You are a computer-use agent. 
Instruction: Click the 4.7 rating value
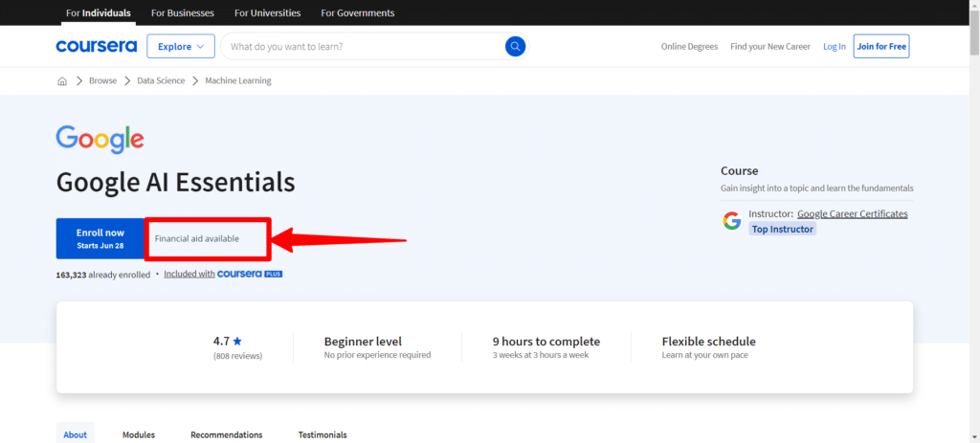click(221, 342)
